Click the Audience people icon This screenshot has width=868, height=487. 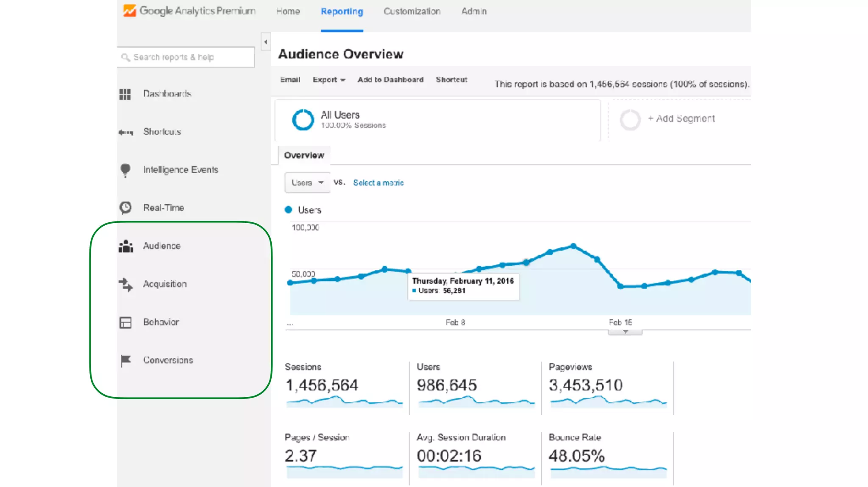[126, 246]
